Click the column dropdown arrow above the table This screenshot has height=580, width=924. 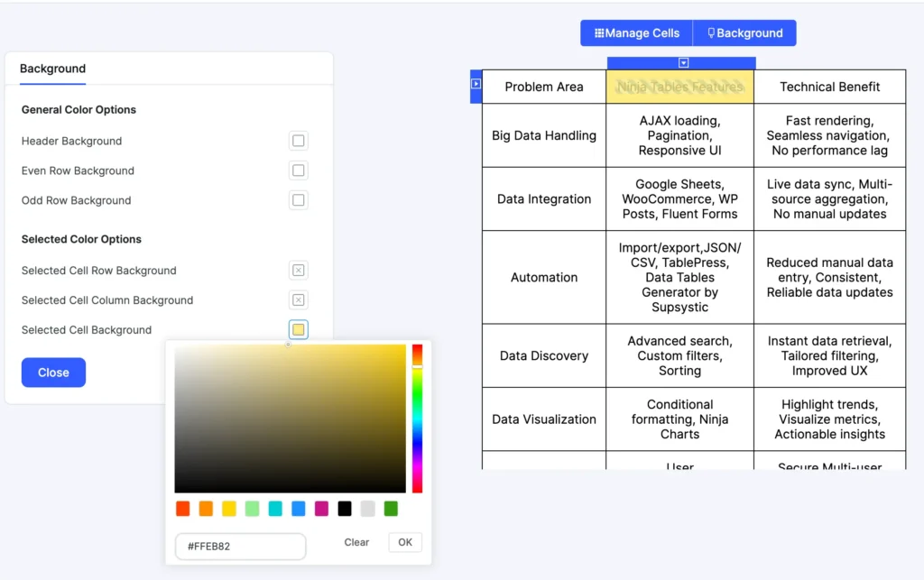point(683,62)
